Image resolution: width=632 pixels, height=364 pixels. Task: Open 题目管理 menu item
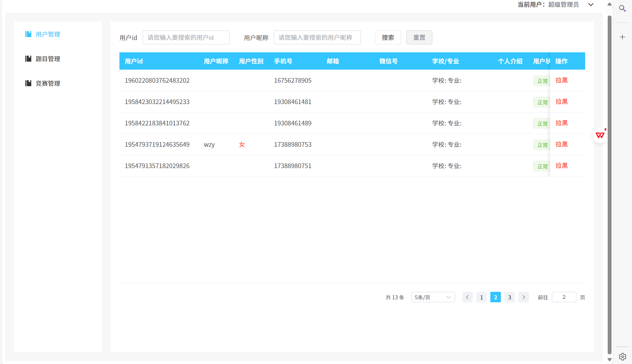[x=48, y=59]
